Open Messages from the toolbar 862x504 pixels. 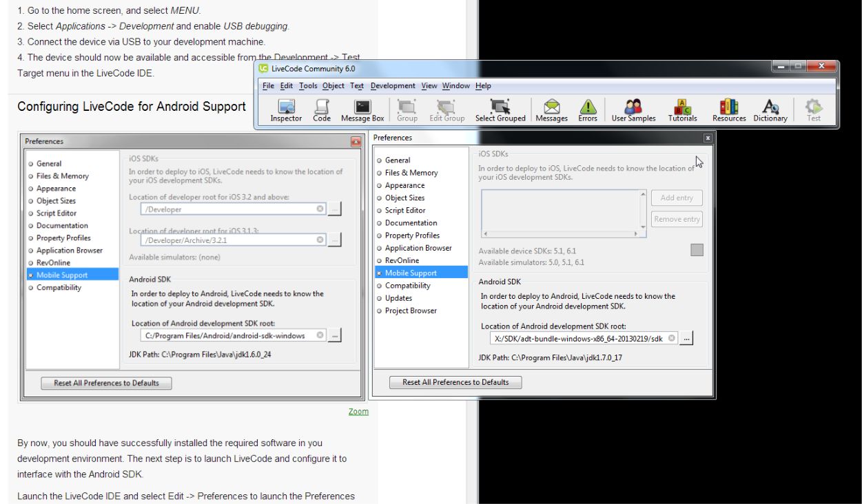click(x=551, y=110)
